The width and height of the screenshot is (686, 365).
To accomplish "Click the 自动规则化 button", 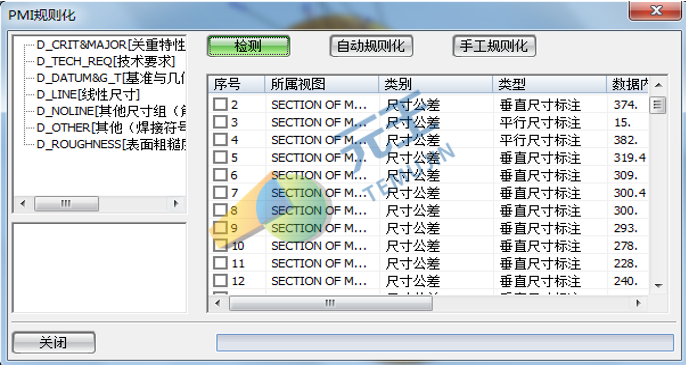I will tap(371, 46).
